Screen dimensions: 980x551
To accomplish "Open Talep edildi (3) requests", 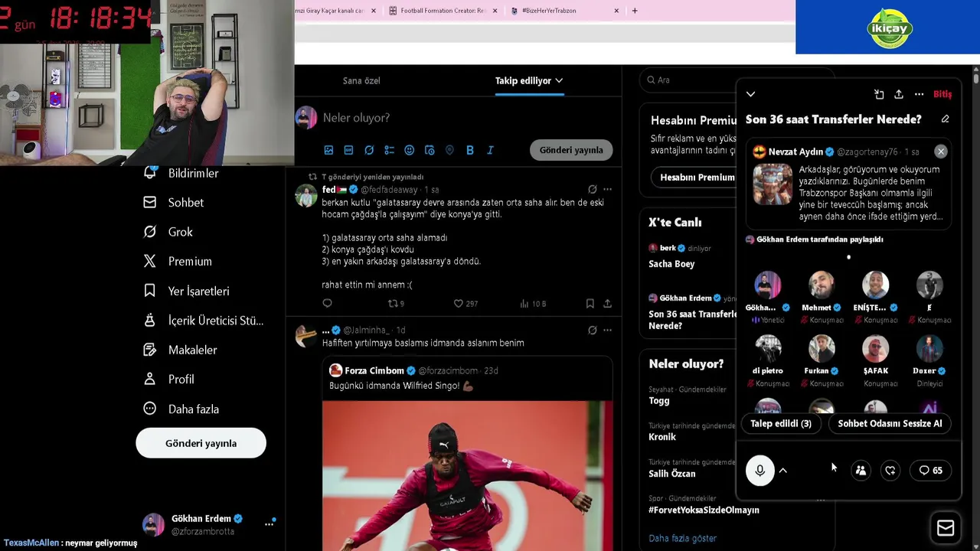I will click(x=780, y=423).
